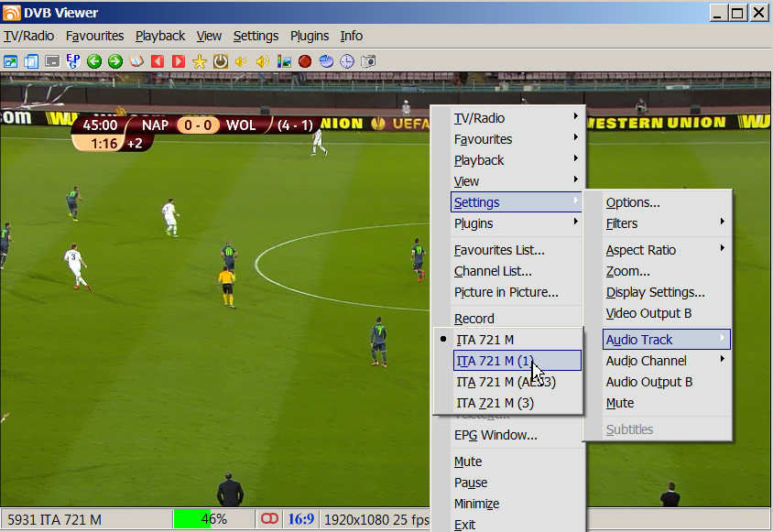Viewport: 773px width, 532px height.
Task: Click the green left arrow toolbar icon
Action: click(x=94, y=61)
